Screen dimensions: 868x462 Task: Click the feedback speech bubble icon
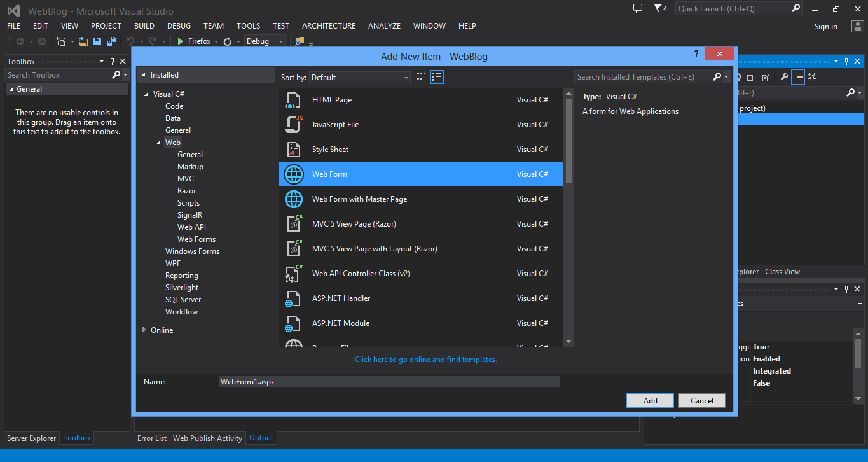(638, 8)
